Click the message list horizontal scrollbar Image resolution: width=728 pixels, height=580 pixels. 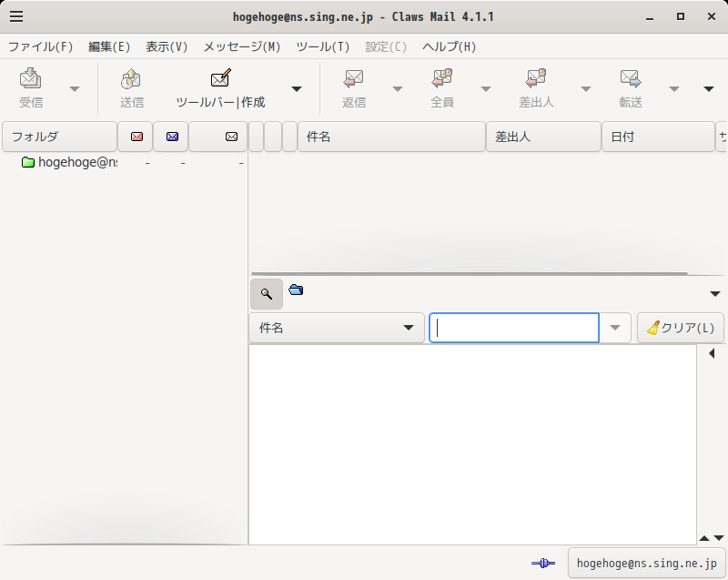470,273
